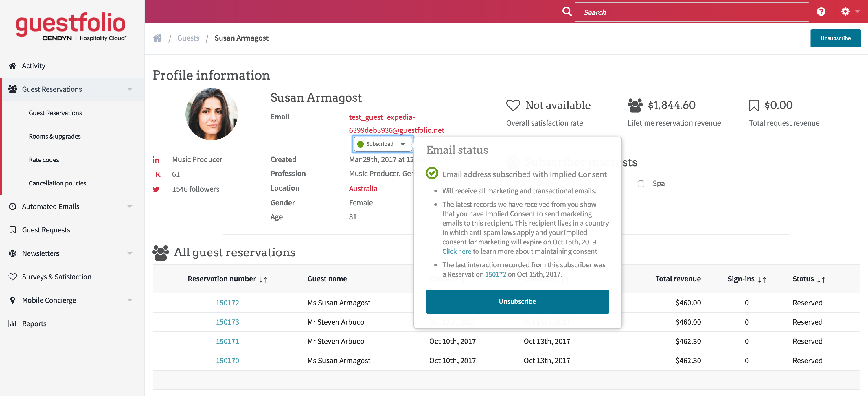Click the Automated Emails clock icon

point(13,207)
